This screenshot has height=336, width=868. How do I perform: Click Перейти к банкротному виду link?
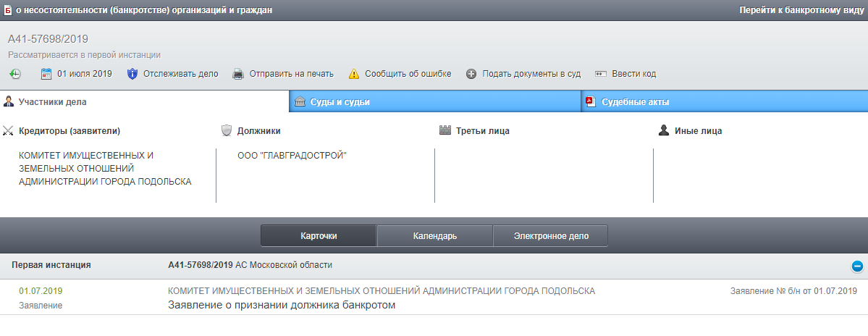(800, 10)
